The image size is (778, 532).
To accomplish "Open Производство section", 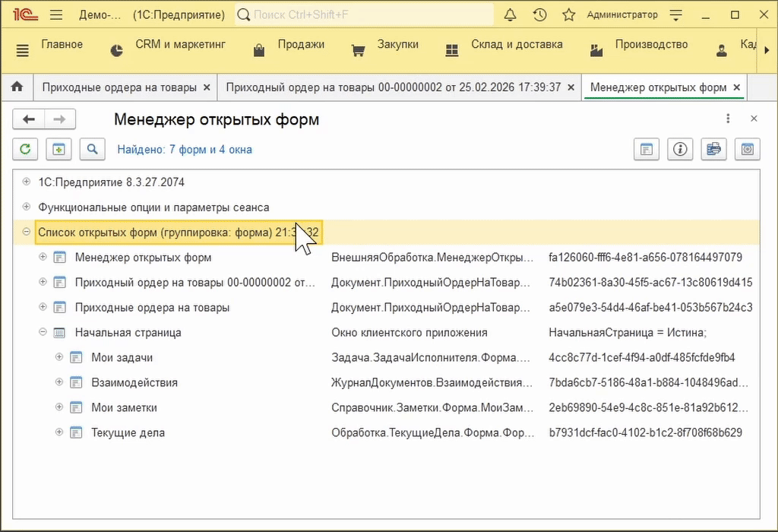I will [x=651, y=44].
